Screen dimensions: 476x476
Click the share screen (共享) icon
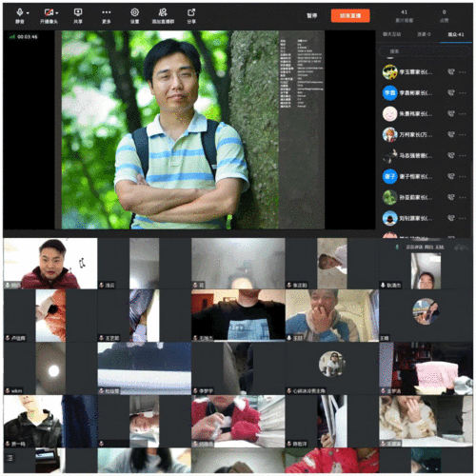[x=78, y=15]
